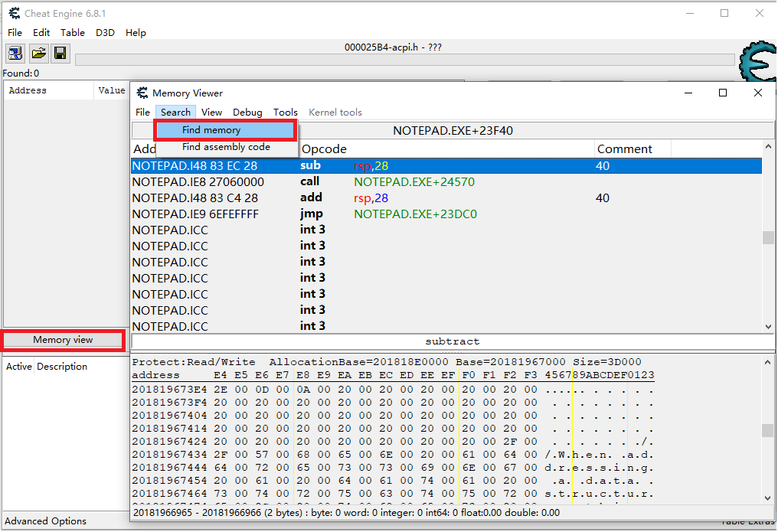Open the Debug menu
Viewport: 778px width, 532px height.
247,113
